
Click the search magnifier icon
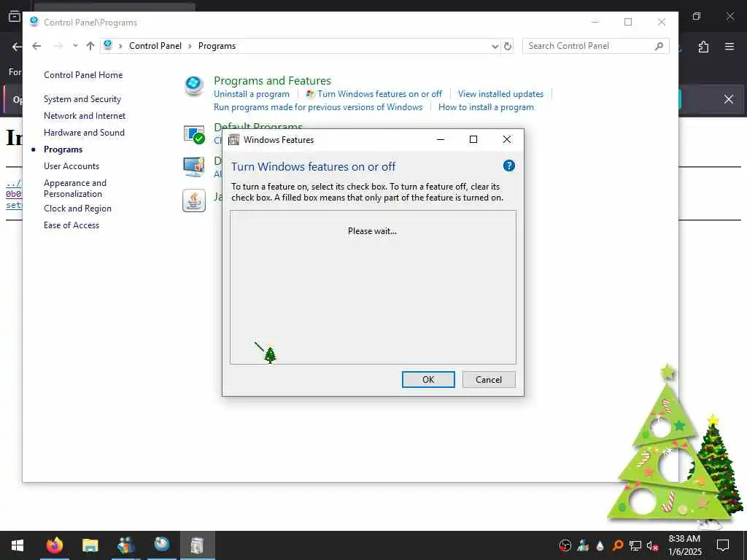coord(659,46)
